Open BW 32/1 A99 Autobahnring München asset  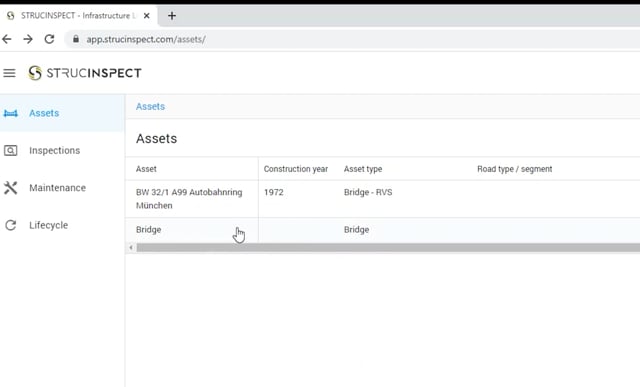coord(189,199)
